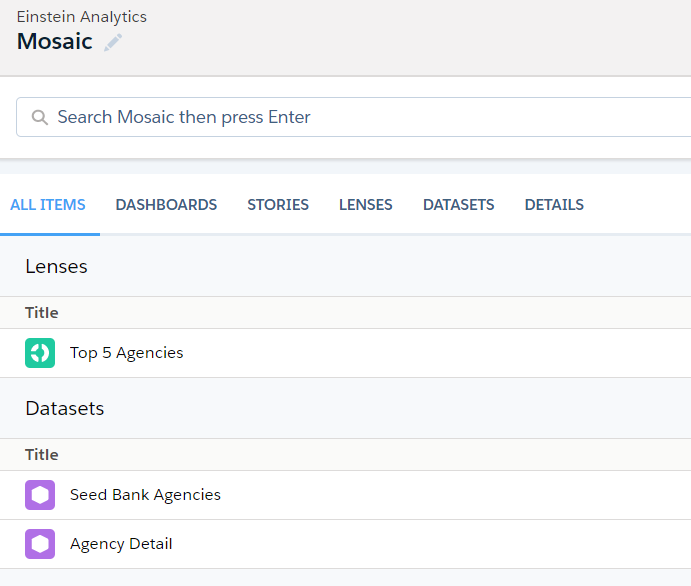Viewport: 691px width, 586px height.
Task: Switch to the All Items tab
Action: tap(48, 205)
